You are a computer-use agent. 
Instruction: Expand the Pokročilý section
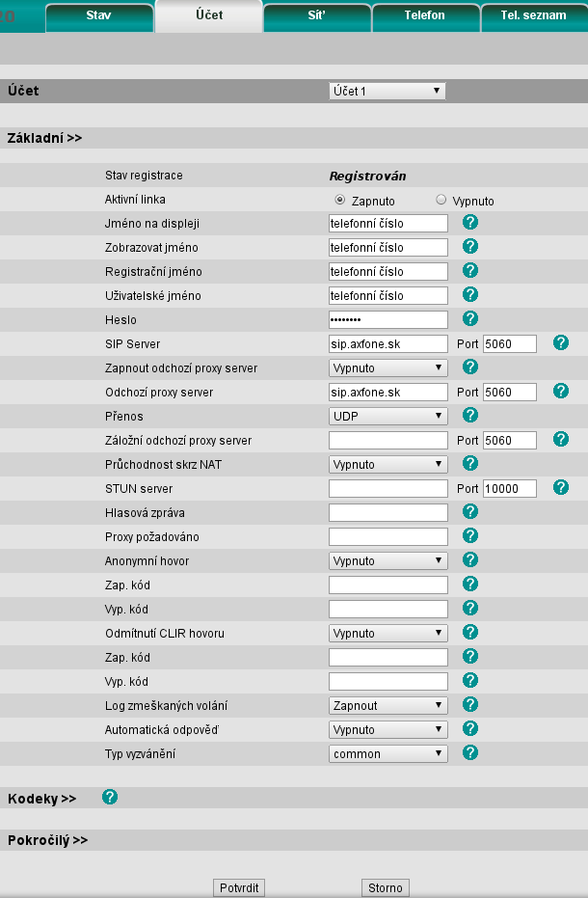point(47,840)
